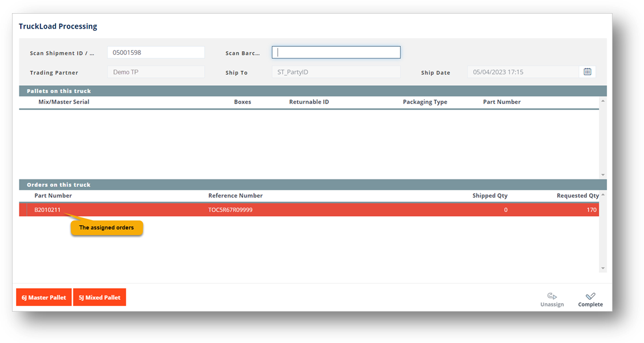
Task: Click the scroll-down arrow of the Orders panel
Action: click(x=603, y=267)
